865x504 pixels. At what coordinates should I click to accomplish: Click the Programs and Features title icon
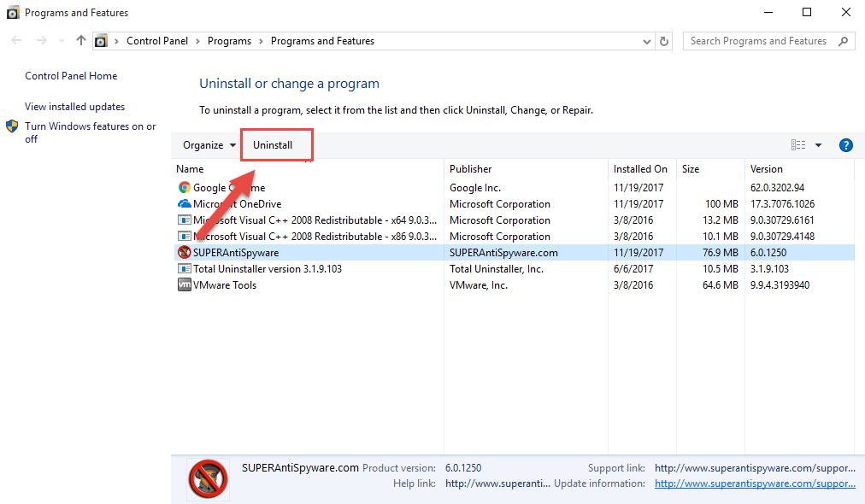point(13,12)
